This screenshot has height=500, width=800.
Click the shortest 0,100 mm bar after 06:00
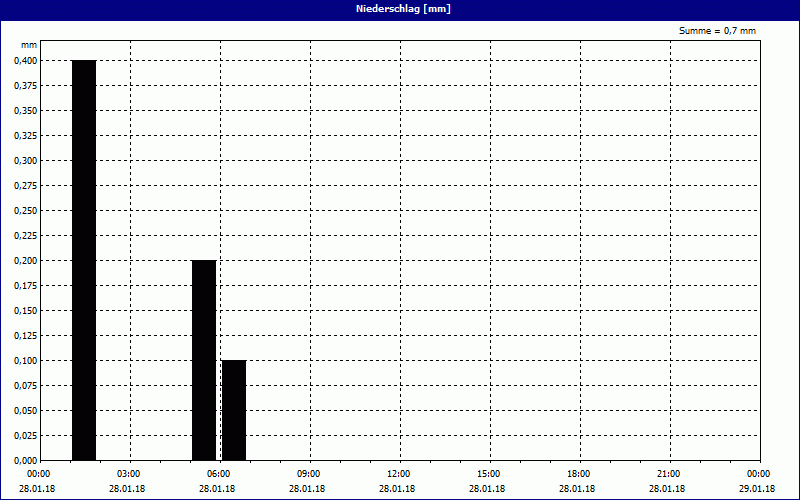point(234,410)
